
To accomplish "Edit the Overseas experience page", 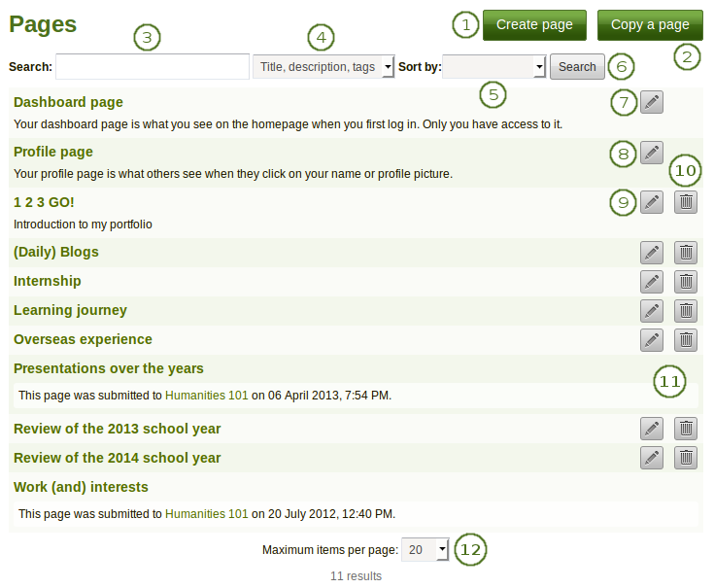I will click(652, 340).
